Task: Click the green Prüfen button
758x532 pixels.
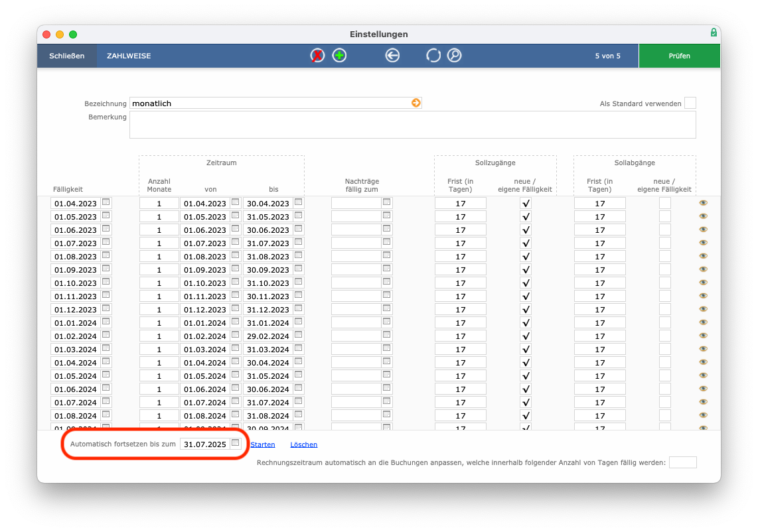Action: pyautogui.click(x=679, y=56)
